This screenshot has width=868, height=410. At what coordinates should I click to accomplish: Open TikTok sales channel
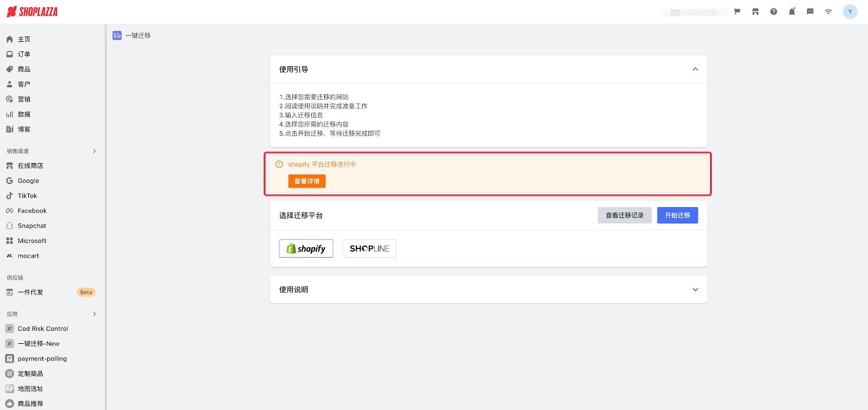coord(27,196)
